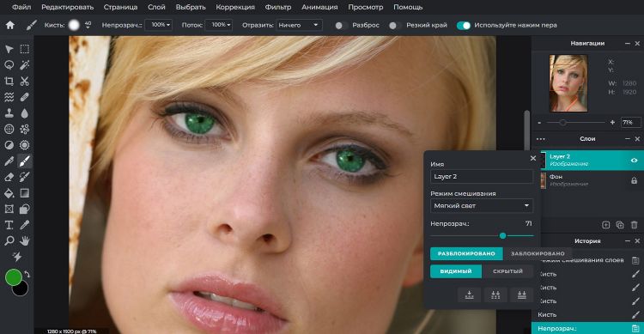Open the Редактировать menu
The image size is (644, 334).
(x=67, y=7)
